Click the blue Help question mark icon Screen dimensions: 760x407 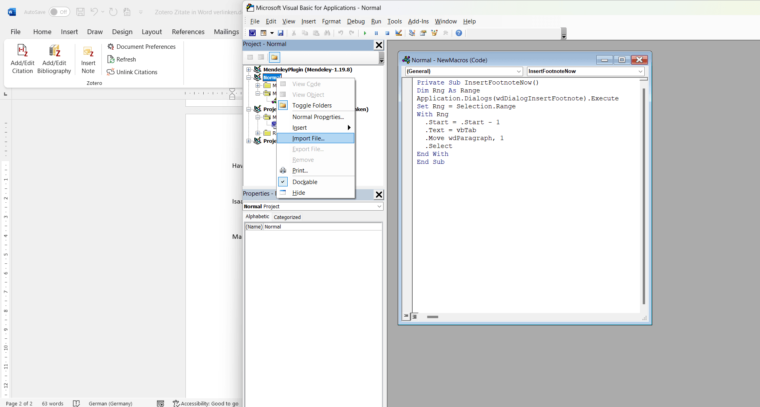coord(459,33)
